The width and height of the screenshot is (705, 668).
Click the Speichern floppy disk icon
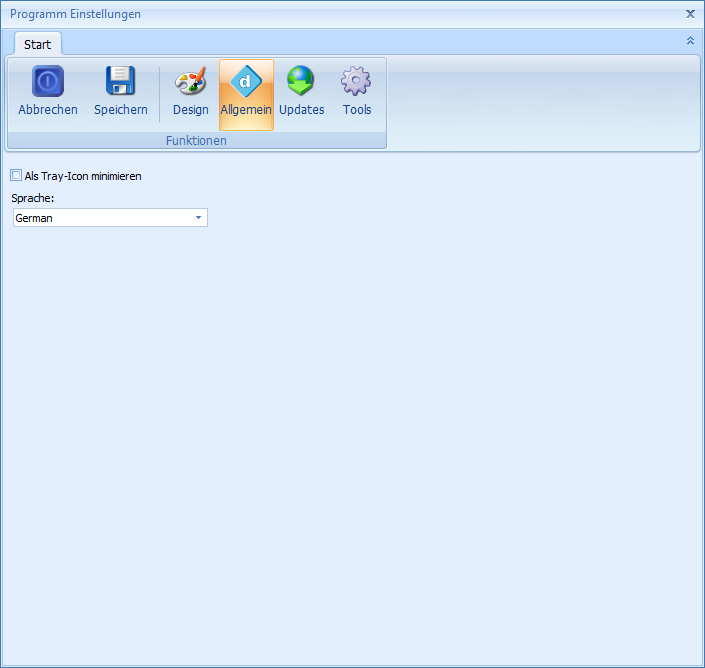(x=121, y=81)
